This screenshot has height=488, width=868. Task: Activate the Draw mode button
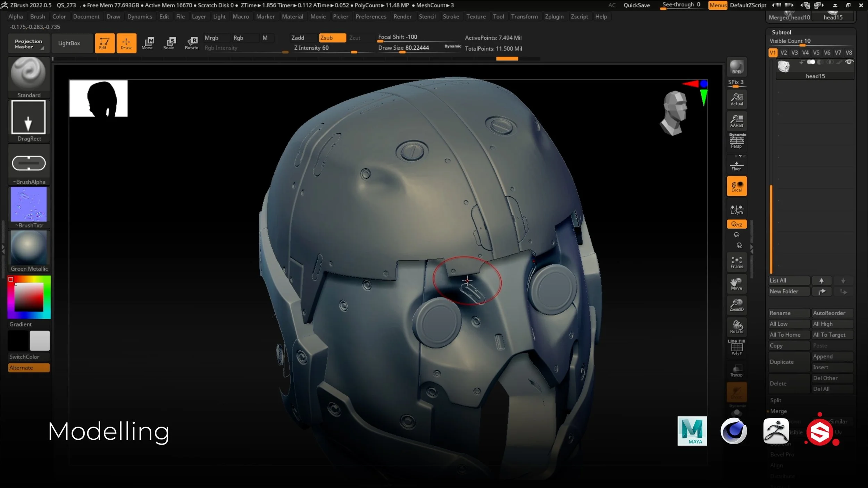(x=126, y=43)
